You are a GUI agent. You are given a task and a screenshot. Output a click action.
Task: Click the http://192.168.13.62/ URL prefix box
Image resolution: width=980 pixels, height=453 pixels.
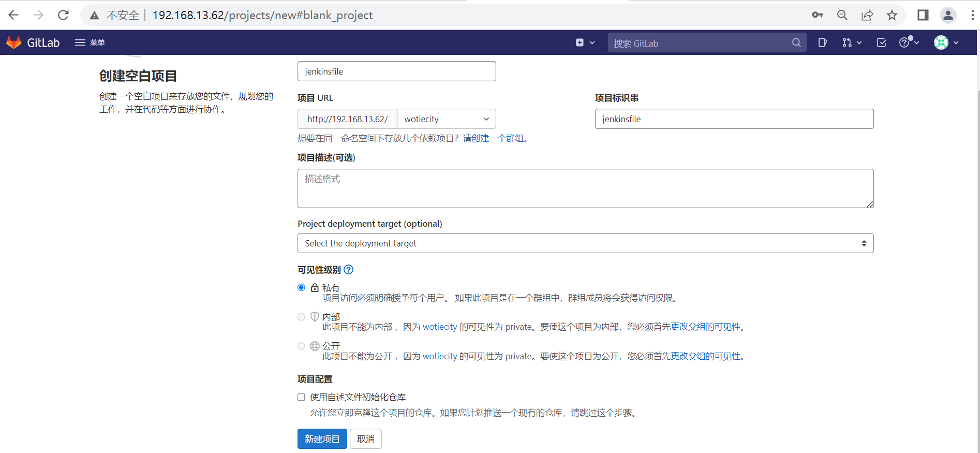tap(347, 119)
